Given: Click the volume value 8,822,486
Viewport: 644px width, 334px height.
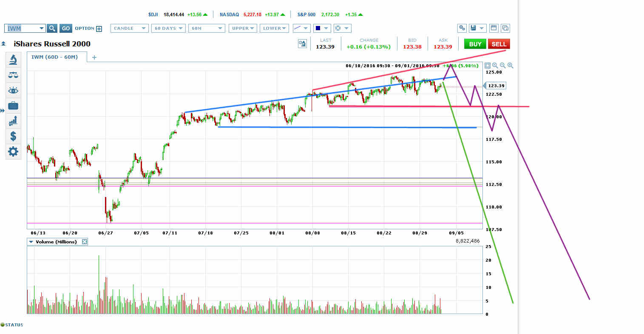Looking at the screenshot, I should [x=468, y=241].
